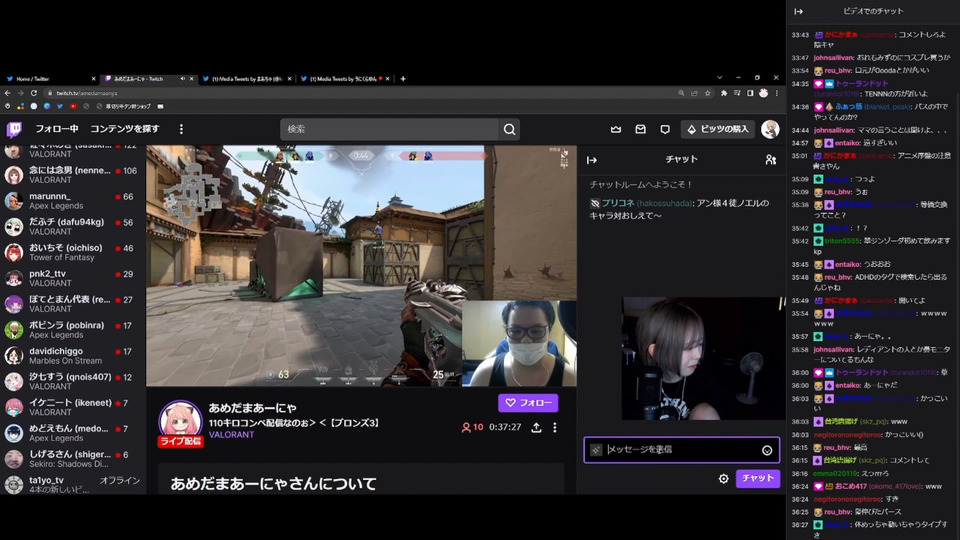Open Chrome three-dot menu

(776, 93)
